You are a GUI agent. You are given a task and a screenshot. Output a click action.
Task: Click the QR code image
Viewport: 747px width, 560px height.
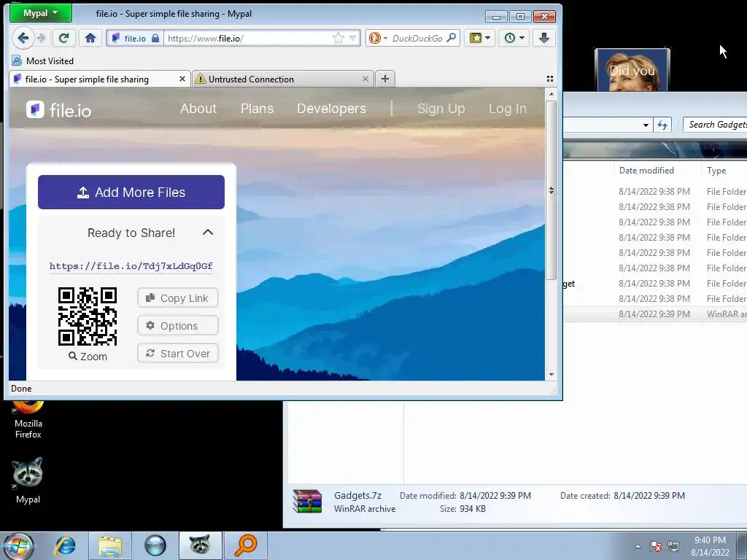88,316
